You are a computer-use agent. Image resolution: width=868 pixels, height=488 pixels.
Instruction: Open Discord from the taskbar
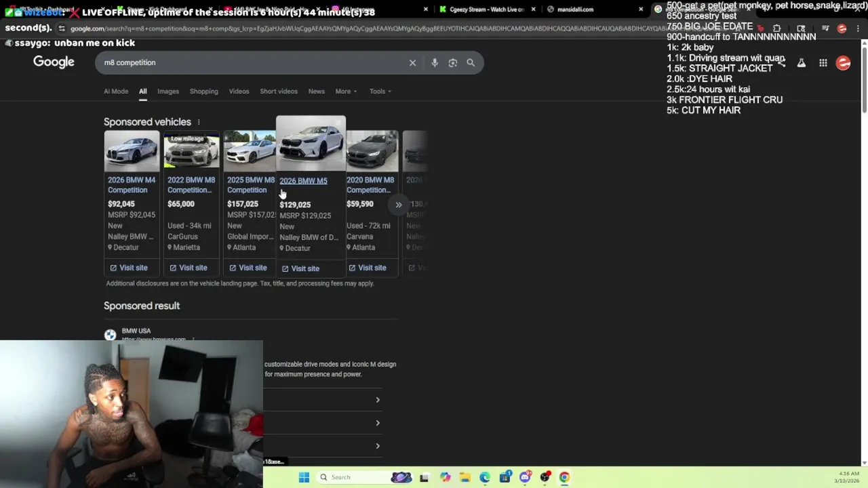click(x=525, y=477)
